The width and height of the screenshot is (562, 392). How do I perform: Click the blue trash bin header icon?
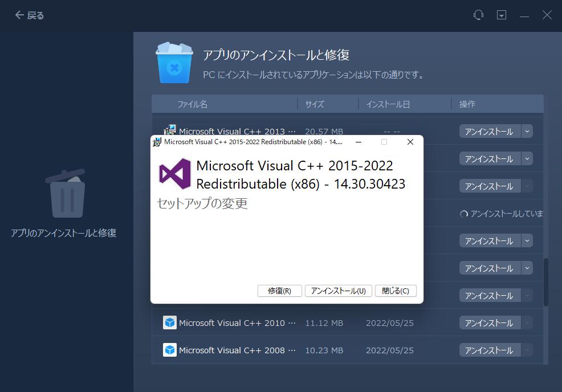point(174,63)
